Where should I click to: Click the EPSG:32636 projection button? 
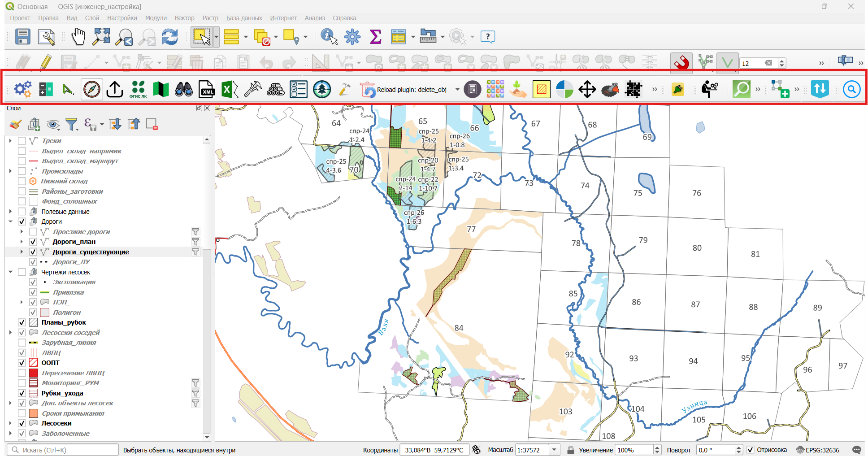click(818, 450)
